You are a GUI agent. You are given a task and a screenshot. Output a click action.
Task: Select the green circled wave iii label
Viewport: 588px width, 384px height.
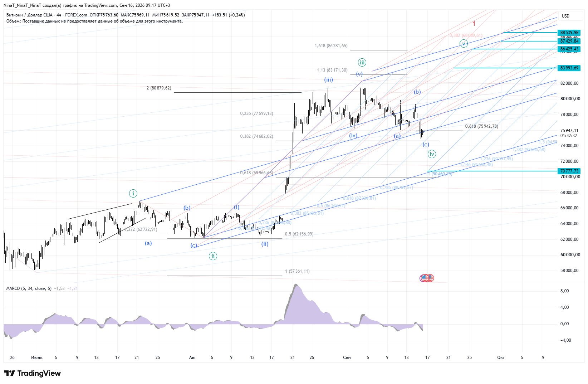[x=362, y=63]
